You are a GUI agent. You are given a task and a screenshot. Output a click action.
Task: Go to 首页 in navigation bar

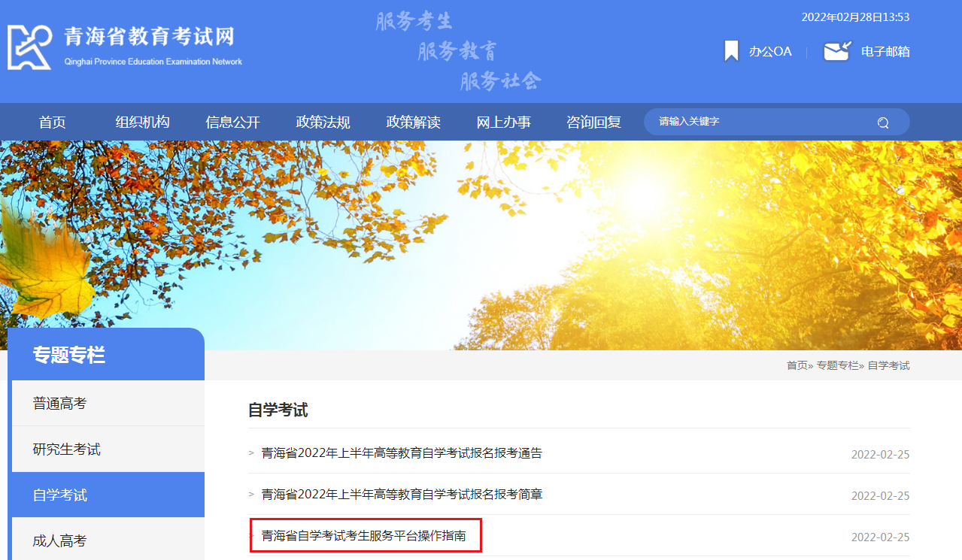pyautogui.click(x=53, y=123)
